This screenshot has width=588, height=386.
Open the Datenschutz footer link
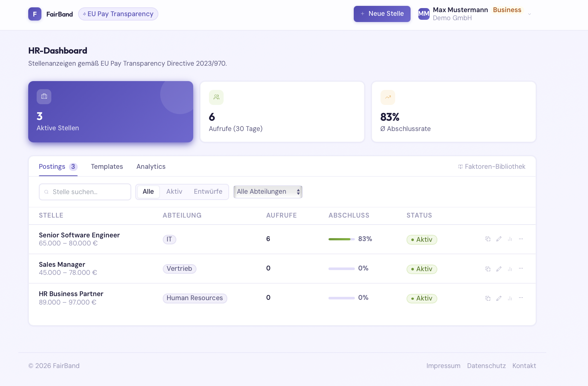[486, 366]
